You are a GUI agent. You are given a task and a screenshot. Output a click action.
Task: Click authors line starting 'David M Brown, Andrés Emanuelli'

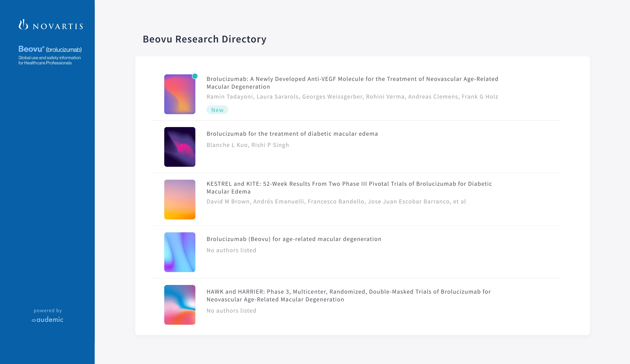pos(336,202)
